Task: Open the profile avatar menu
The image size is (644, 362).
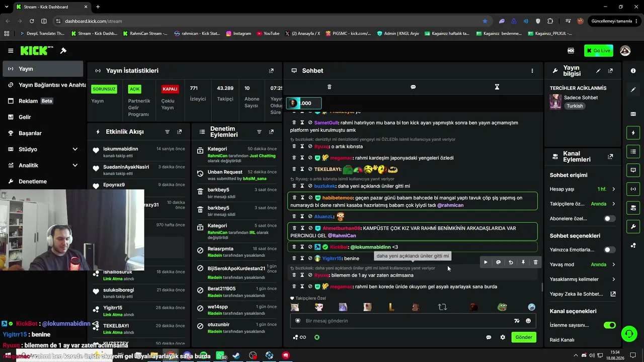Action: (625, 51)
